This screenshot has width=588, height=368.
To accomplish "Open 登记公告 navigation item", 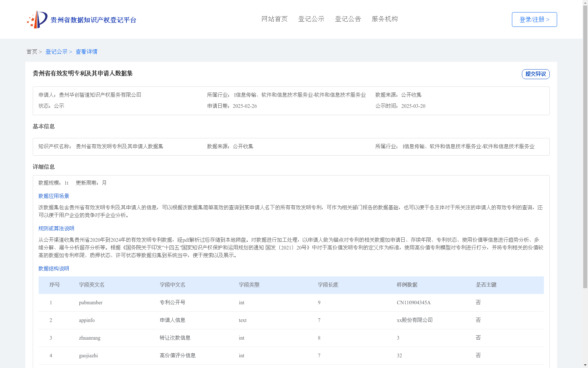I will point(348,19).
